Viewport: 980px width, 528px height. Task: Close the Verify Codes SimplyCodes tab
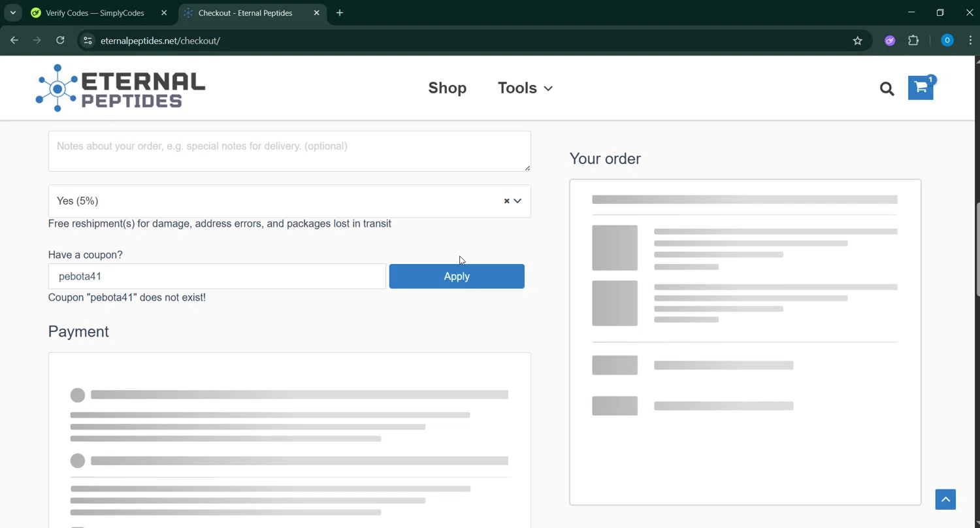click(164, 12)
